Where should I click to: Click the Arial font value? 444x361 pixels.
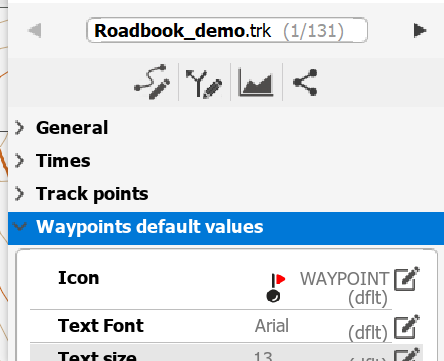[272, 326]
